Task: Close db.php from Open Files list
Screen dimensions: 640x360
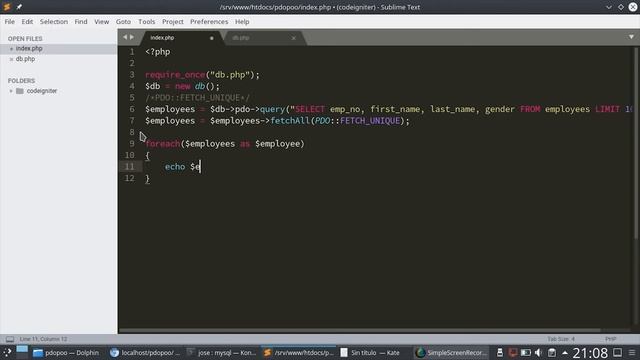Action: (11, 59)
